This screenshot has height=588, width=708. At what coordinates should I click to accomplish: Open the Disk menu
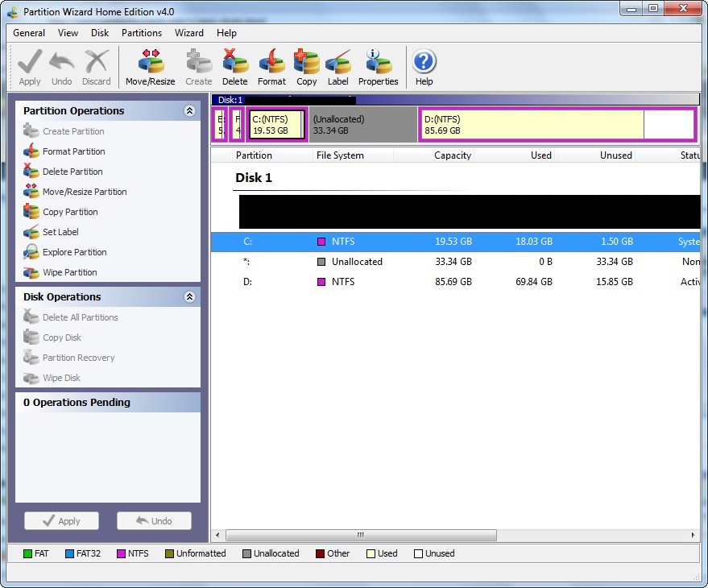[x=100, y=33]
